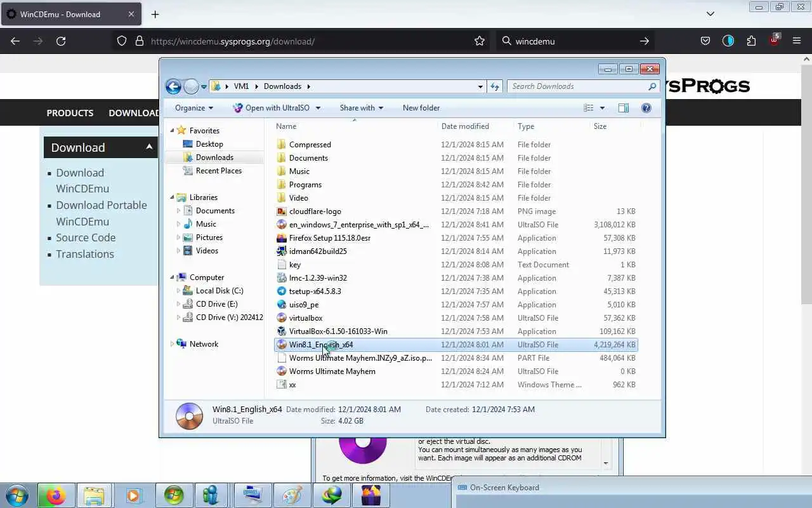Select the uiso9_pe application icon
Image resolution: width=812 pixels, height=508 pixels.
click(282, 305)
